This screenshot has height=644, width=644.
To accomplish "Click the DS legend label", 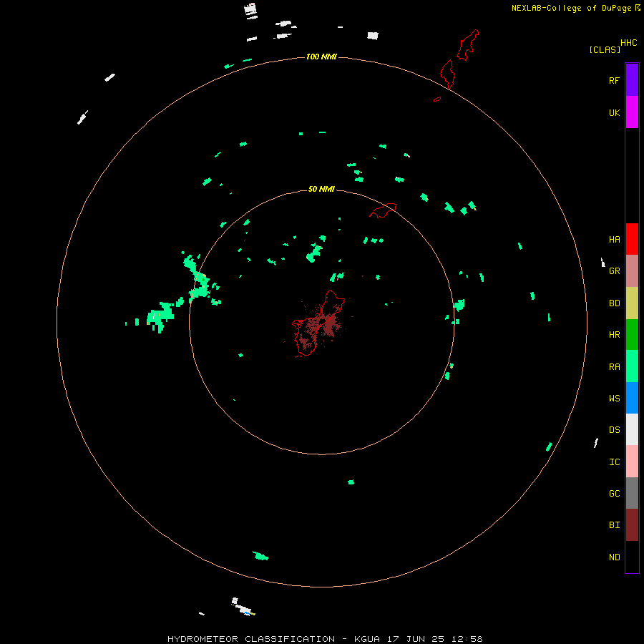I will [614, 430].
